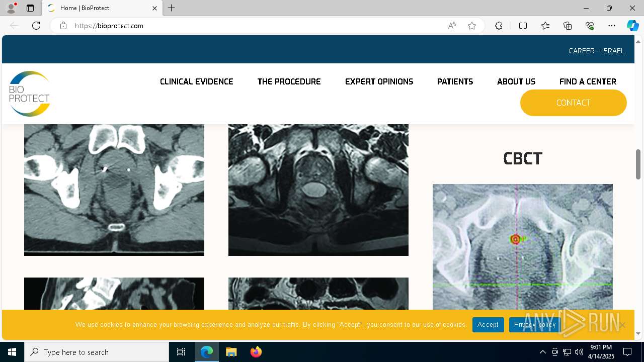Viewport: 644px width, 362px height.
Task: Click the top-left CT scan image
Action: (x=114, y=190)
